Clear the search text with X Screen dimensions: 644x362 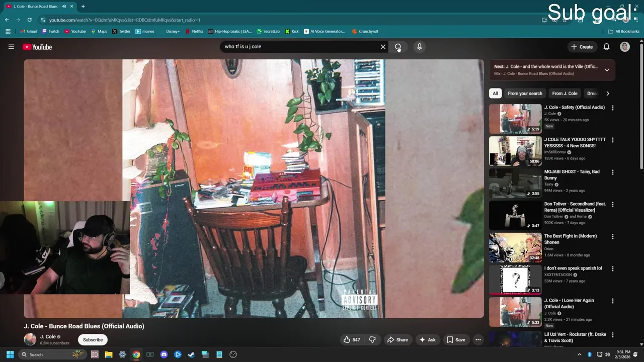coord(383,47)
